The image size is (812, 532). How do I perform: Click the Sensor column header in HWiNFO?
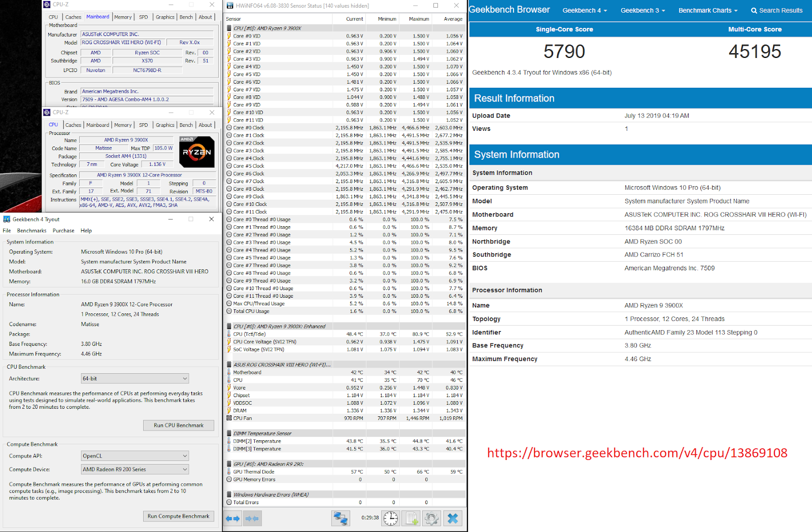278,19
